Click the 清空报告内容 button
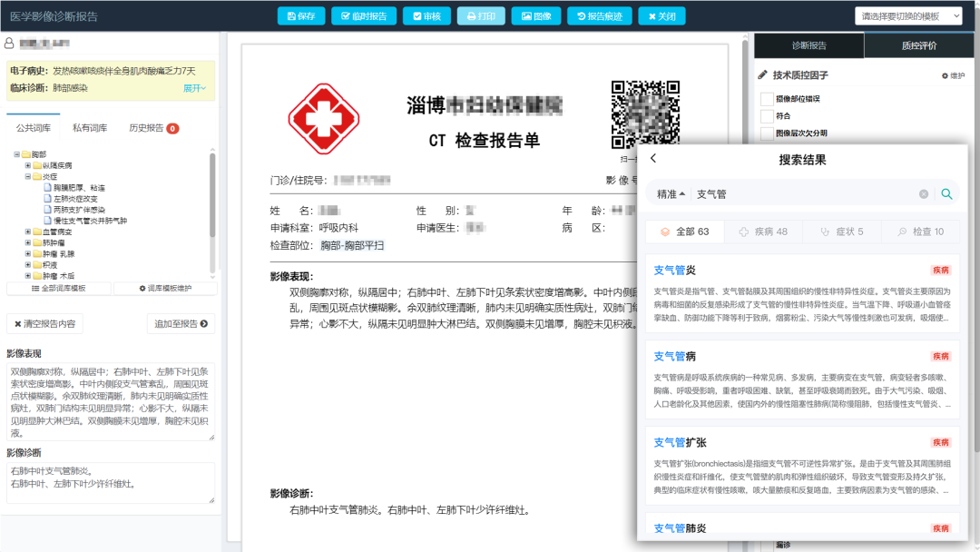The width and height of the screenshot is (980, 552). click(45, 323)
